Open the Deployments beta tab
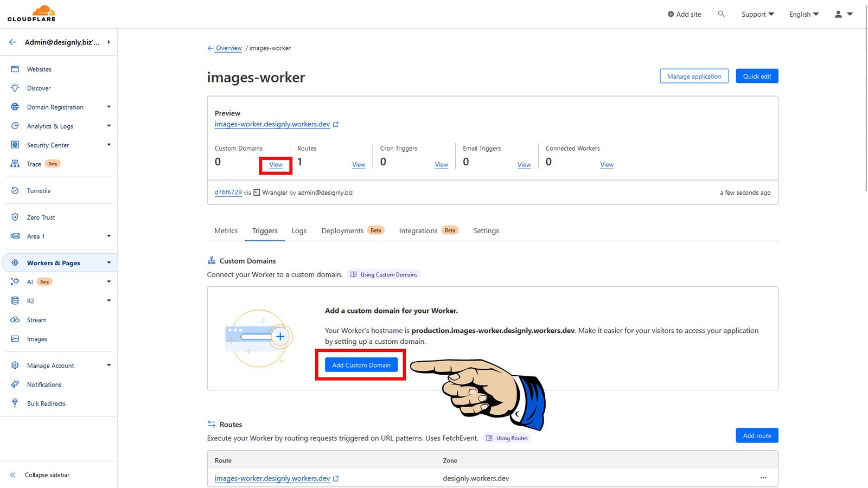 342,230
